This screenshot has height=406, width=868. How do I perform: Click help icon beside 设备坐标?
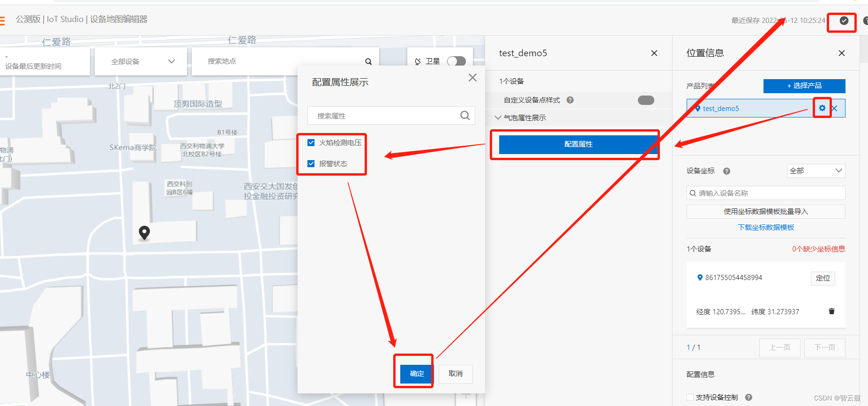(726, 171)
